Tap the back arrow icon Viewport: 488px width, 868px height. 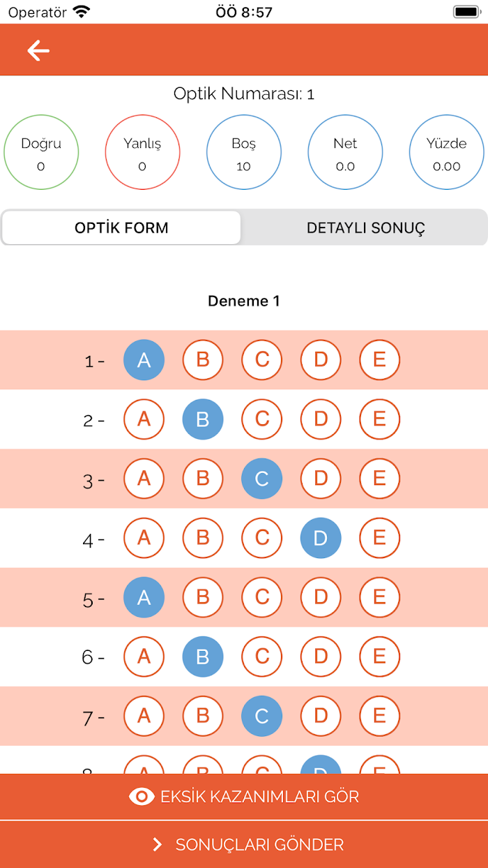[38, 50]
